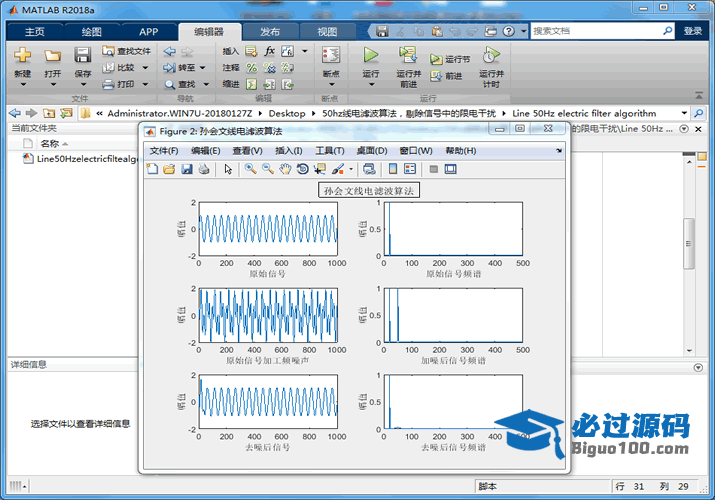Switch to the 主页 (Home) tab
Screen dimensions: 715x500
point(35,31)
